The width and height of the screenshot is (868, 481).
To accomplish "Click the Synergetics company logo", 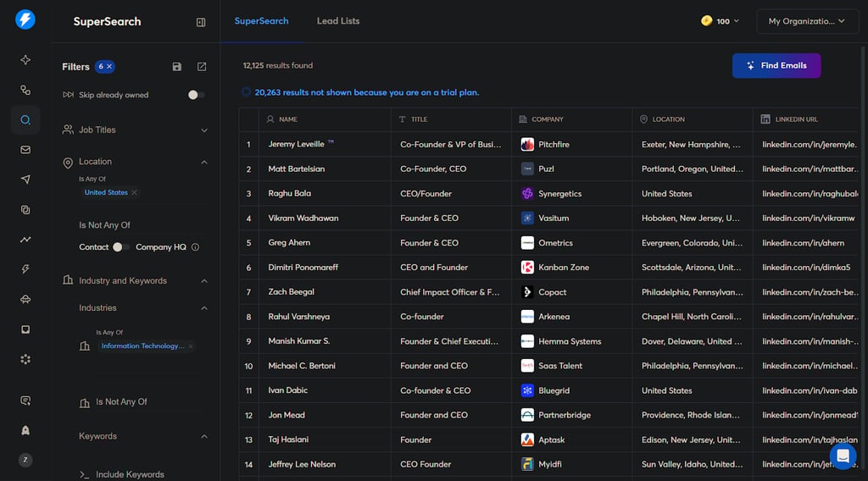I will click(x=527, y=194).
